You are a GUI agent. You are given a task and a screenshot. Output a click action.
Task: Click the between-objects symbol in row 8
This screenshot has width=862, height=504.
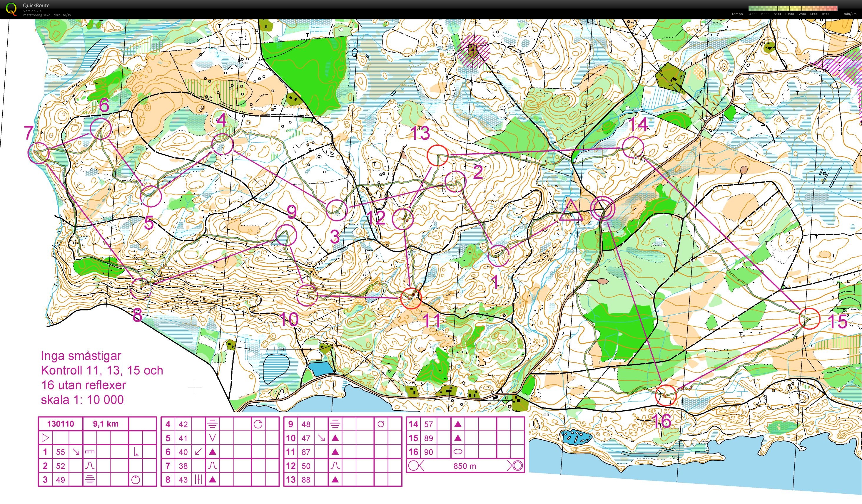[199, 479]
